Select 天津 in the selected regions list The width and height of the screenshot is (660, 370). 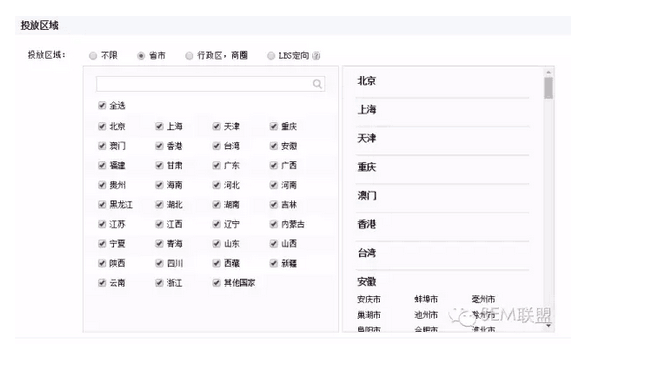click(x=367, y=138)
